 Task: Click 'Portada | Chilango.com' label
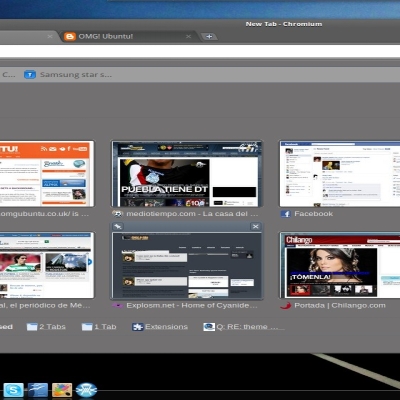(x=340, y=305)
